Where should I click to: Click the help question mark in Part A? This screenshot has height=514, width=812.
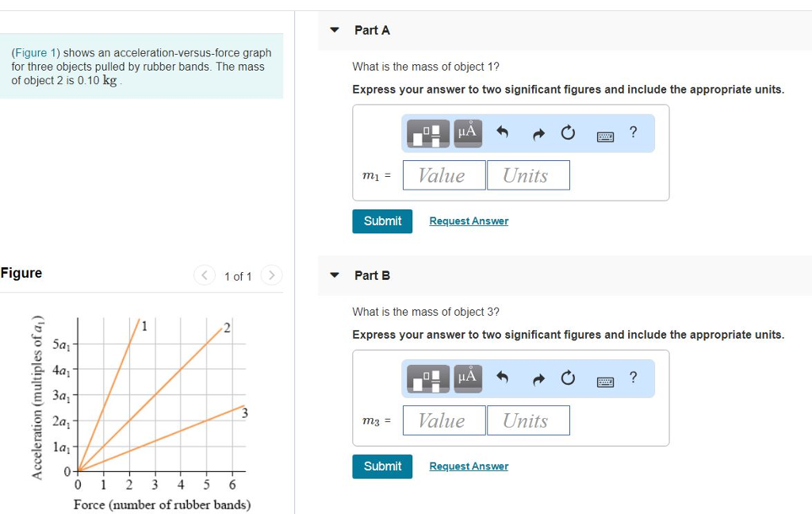[632, 132]
